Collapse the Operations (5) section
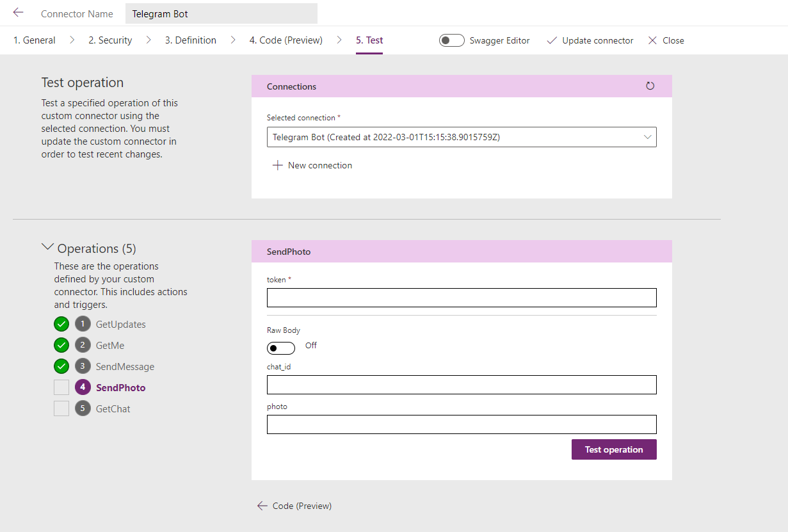The image size is (788, 532). (47, 247)
